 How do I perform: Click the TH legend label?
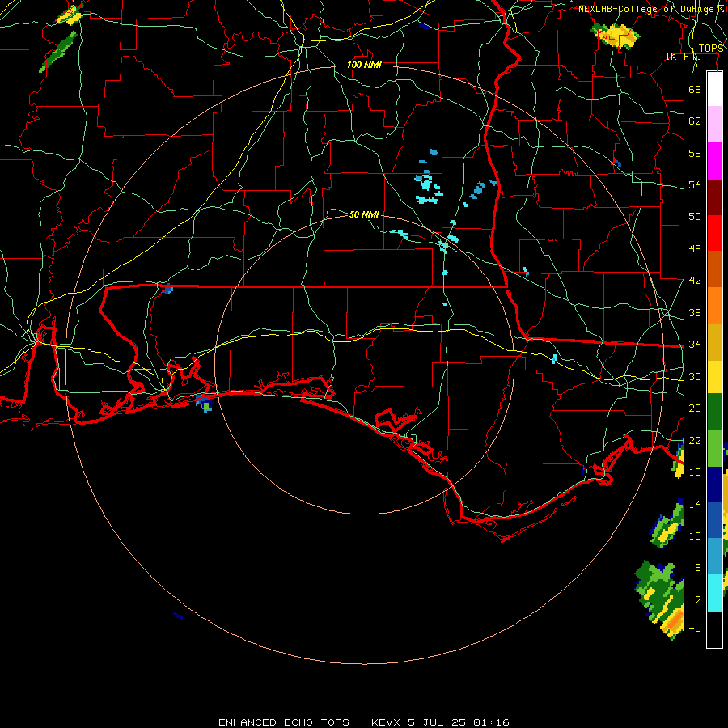pos(695,632)
